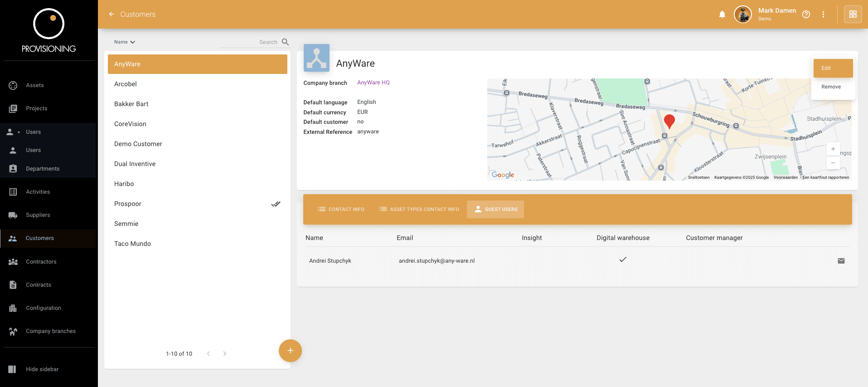This screenshot has height=387, width=868.
Task: Zoom out on the map
Action: pos(833,163)
